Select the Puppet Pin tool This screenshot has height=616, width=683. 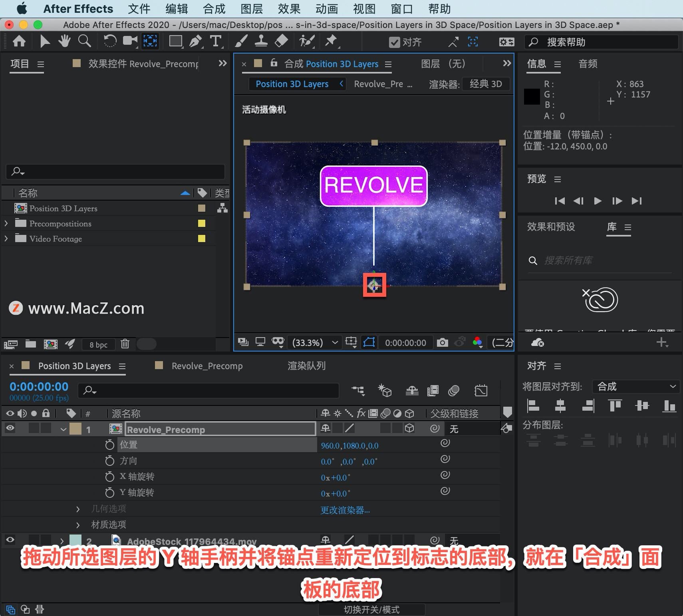(331, 41)
